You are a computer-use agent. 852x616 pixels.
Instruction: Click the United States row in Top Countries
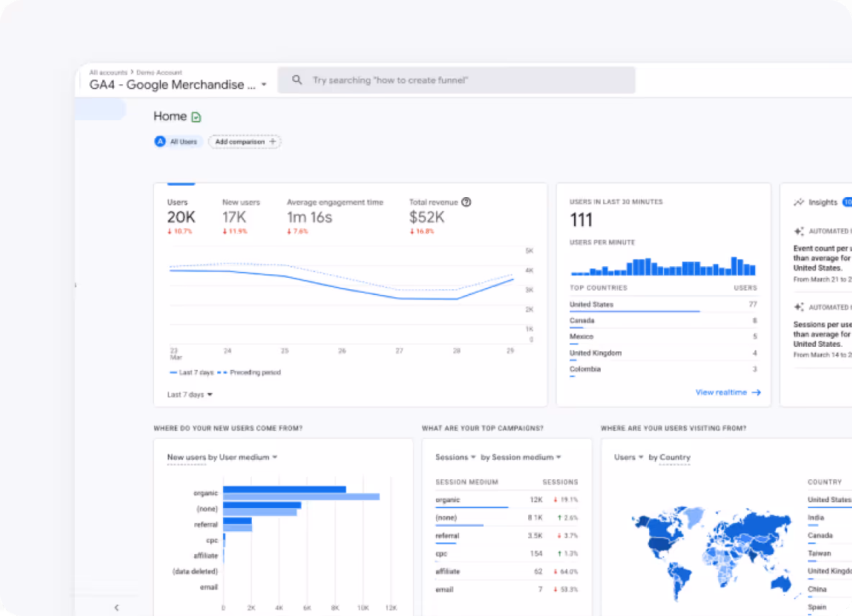pos(663,304)
